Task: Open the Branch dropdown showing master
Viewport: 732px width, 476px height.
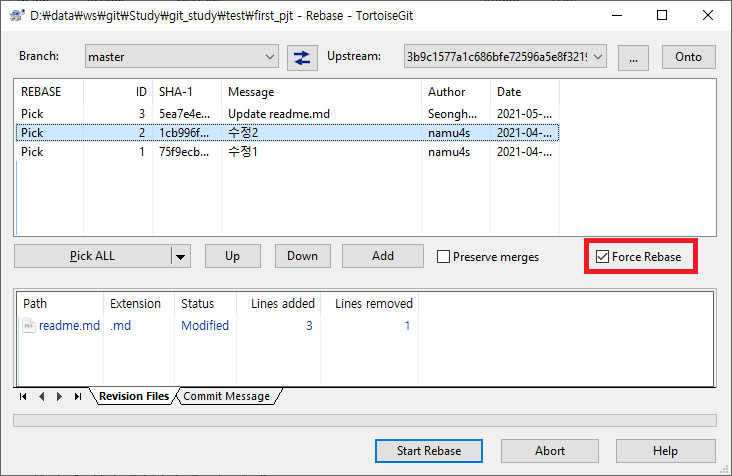Action: 181,57
